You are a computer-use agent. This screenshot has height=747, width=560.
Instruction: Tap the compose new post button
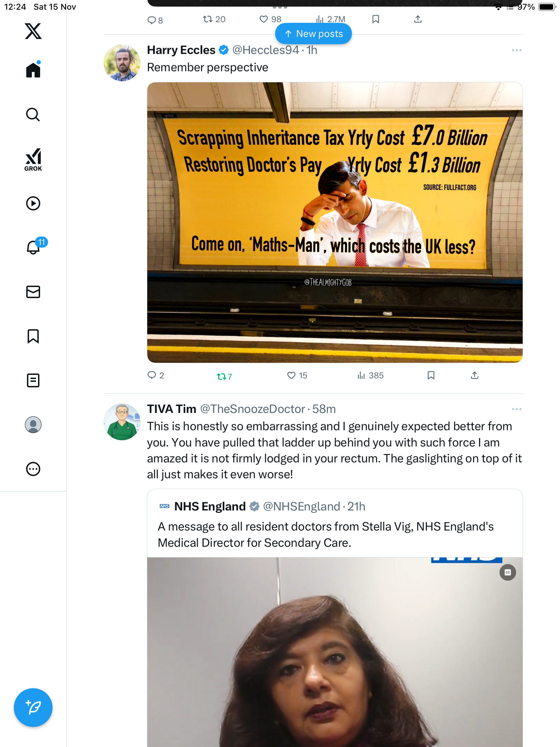[33, 708]
